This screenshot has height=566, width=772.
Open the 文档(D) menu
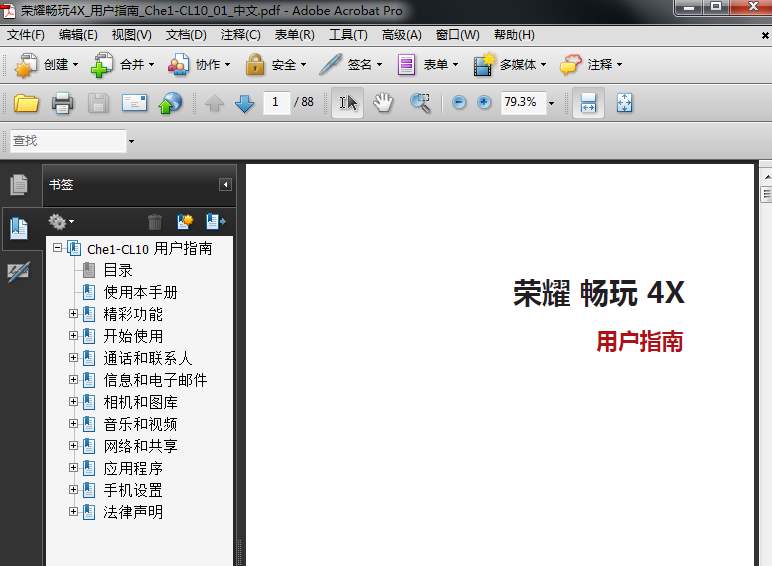pos(186,35)
